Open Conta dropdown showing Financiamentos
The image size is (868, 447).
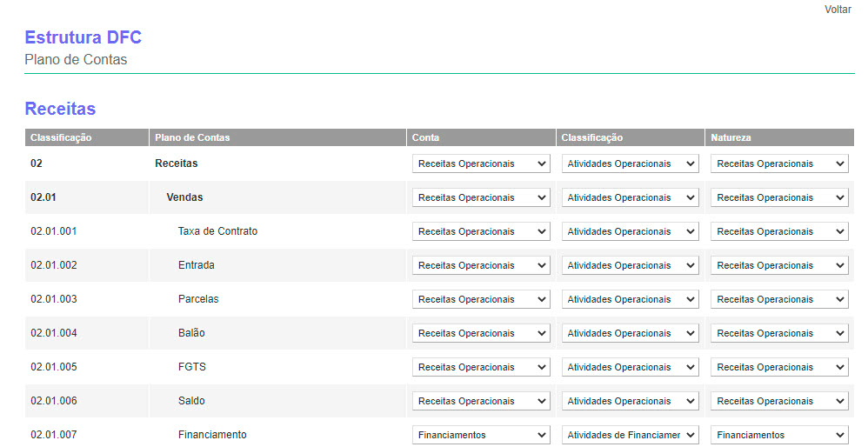(x=481, y=435)
